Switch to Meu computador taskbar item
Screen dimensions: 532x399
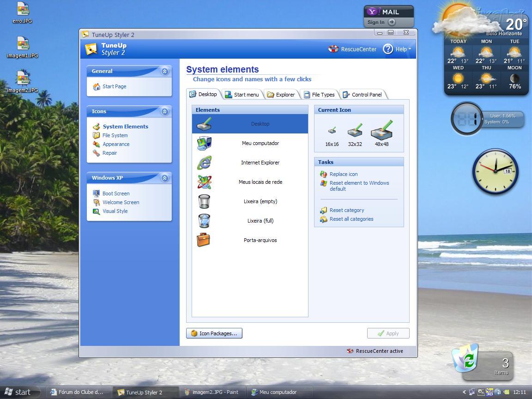coord(278,392)
